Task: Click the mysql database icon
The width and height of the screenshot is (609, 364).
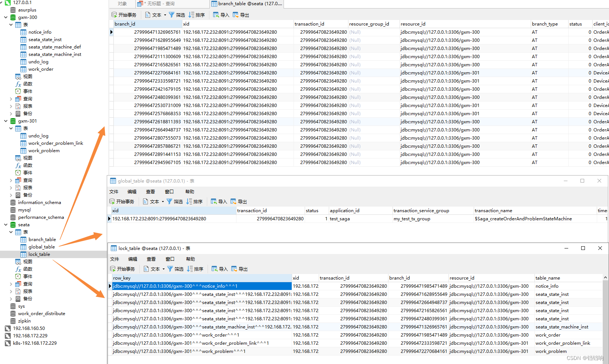Action: pyautogui.click(x=13, y=210)
